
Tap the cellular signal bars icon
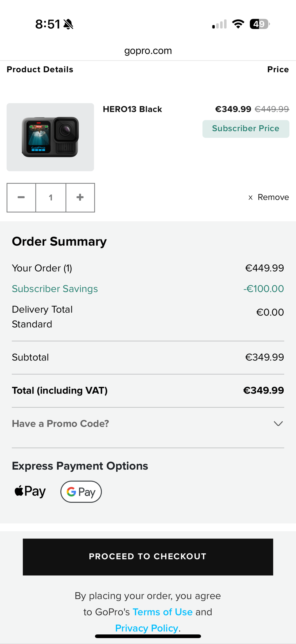pyautogui.click(x=220, y=24)
